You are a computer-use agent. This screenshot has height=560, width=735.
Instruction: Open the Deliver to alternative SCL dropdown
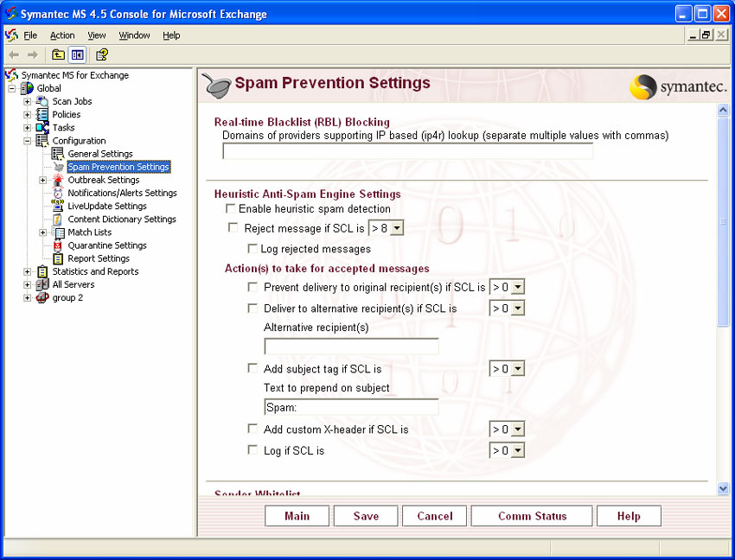(x=517, y=308)
